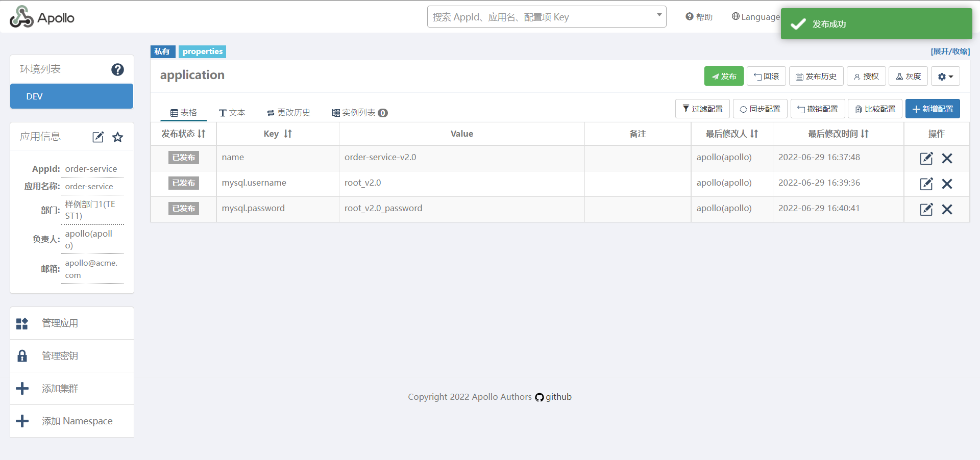The width and height of the screenshot is (980, 460).
Task: Sort the table by Key column
Action: click(x=288, y=134)
